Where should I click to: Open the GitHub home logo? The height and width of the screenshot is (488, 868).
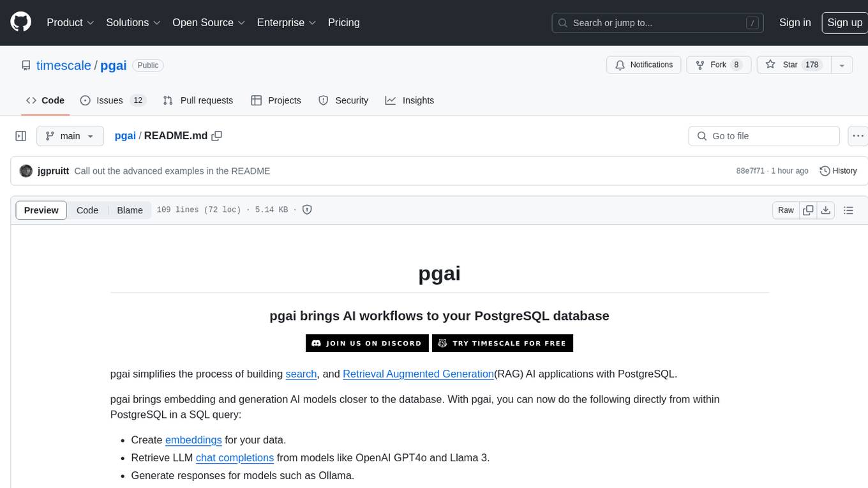point(21,22)
